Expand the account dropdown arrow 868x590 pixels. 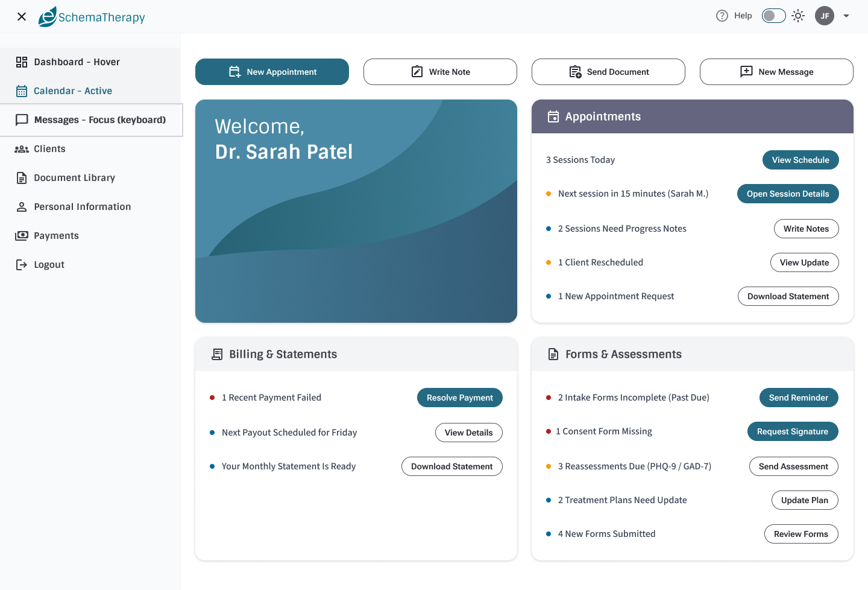tap(846, 16)
